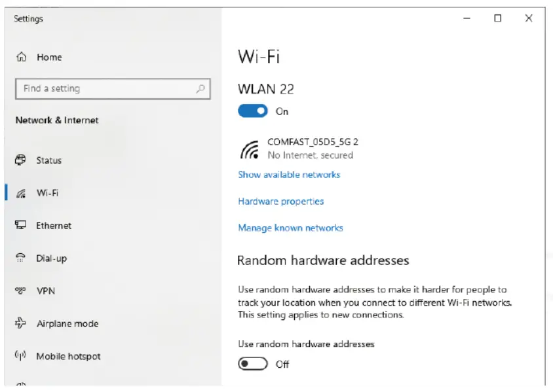Toggle WLAN 22 switch off then click it

(252, 111)
